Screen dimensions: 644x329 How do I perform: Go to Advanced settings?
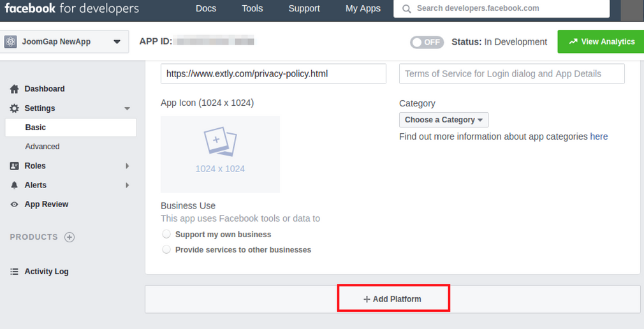pos(42,147)
